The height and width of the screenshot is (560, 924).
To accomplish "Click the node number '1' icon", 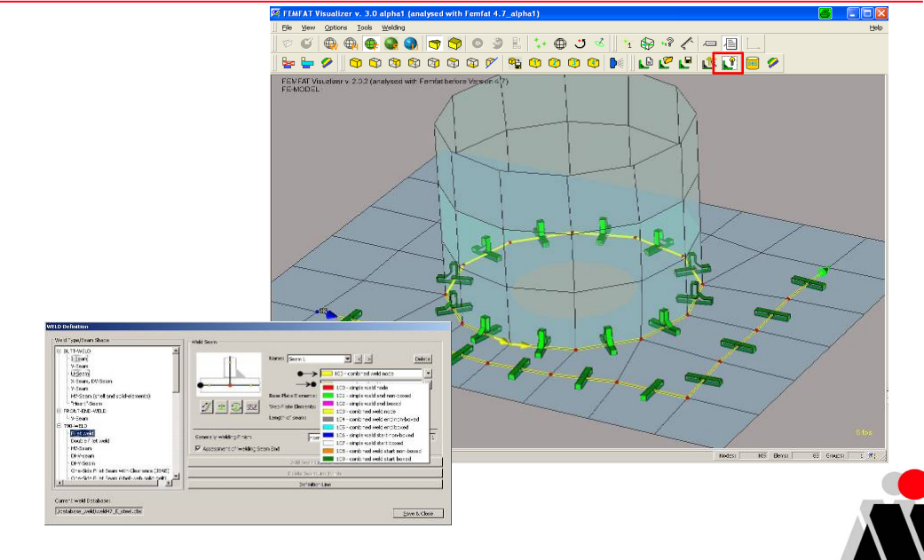I will coord(628,43).
